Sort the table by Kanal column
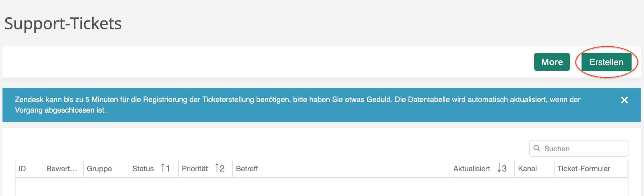This screenshot has height=196, width=644. 527,169
